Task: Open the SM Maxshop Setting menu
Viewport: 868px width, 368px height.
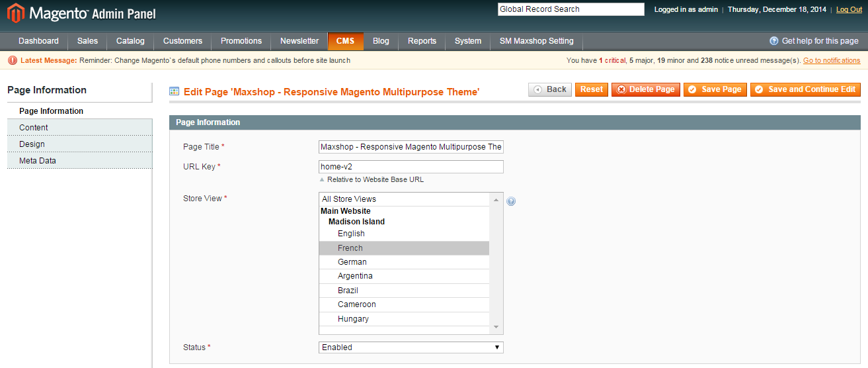Action: point(537,41)
